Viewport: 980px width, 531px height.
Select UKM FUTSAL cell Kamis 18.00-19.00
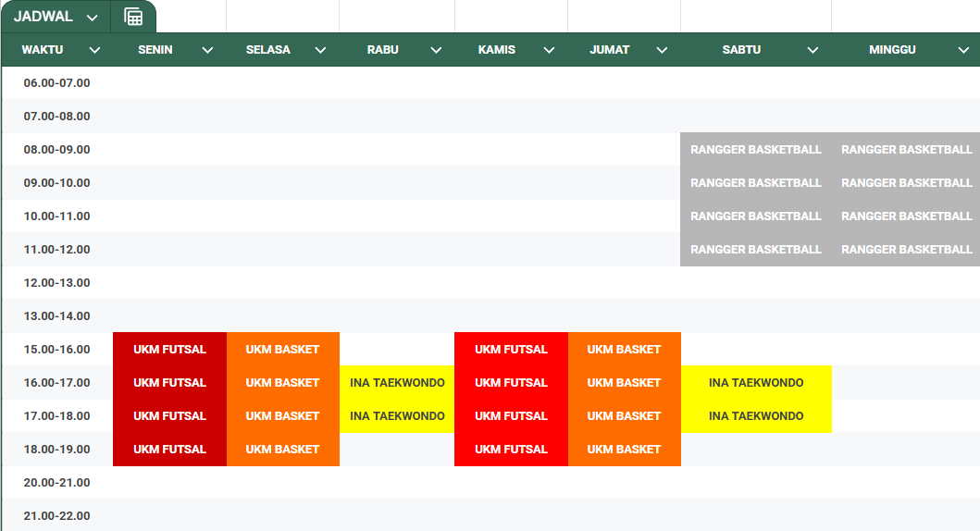[511, 450]
